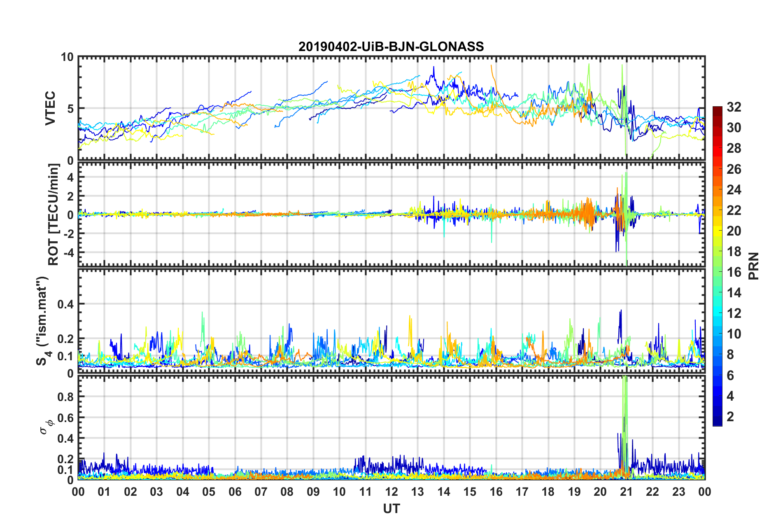Click the 06 tick label on UT axis

point(235,492)
